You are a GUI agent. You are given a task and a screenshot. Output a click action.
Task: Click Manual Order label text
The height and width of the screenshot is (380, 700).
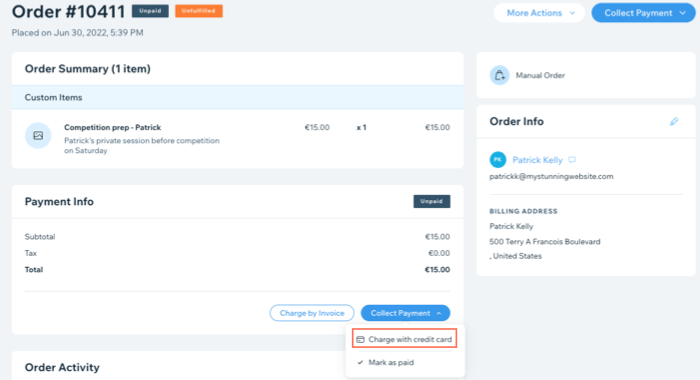point(540,75)
